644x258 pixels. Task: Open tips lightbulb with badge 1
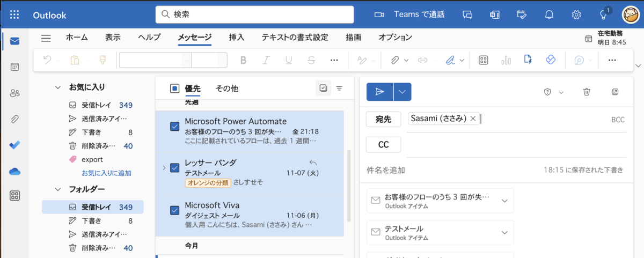tap(604, 14)
